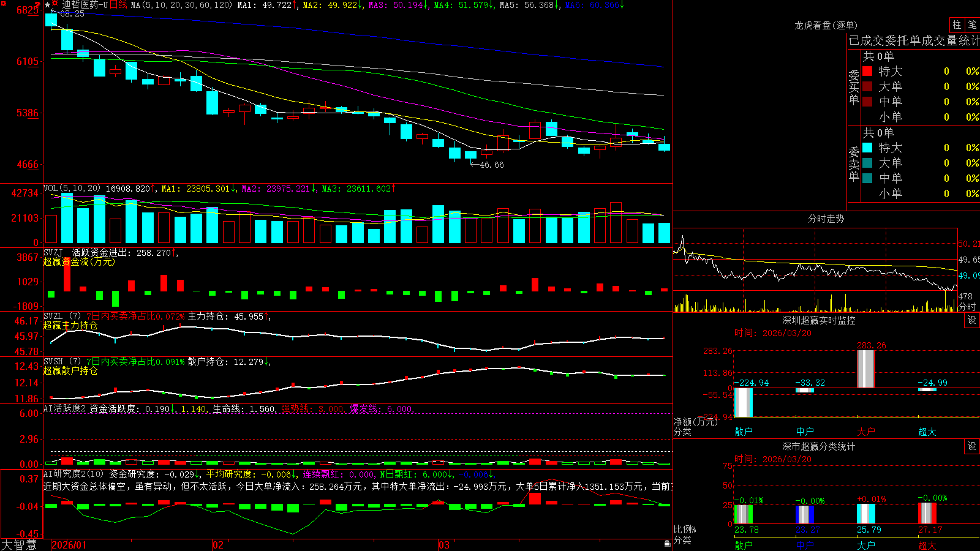Click the MA4: 51.579 value
Image resolution: width=980 pixels, height=551 pixels.
[x=461, y=5]
